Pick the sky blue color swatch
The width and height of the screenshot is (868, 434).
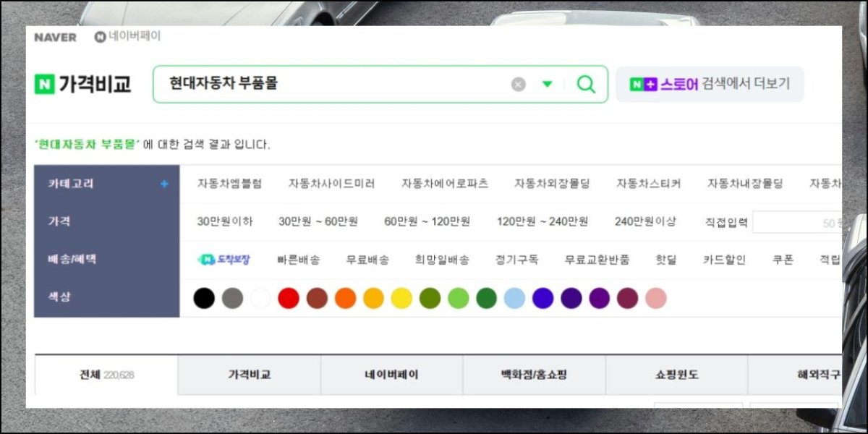click(514, 298)
